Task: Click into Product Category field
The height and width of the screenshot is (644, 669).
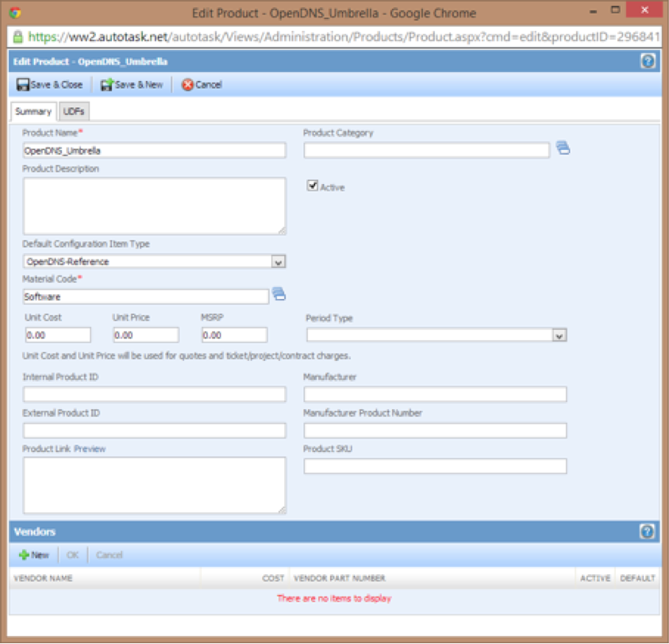Action: 427,151
